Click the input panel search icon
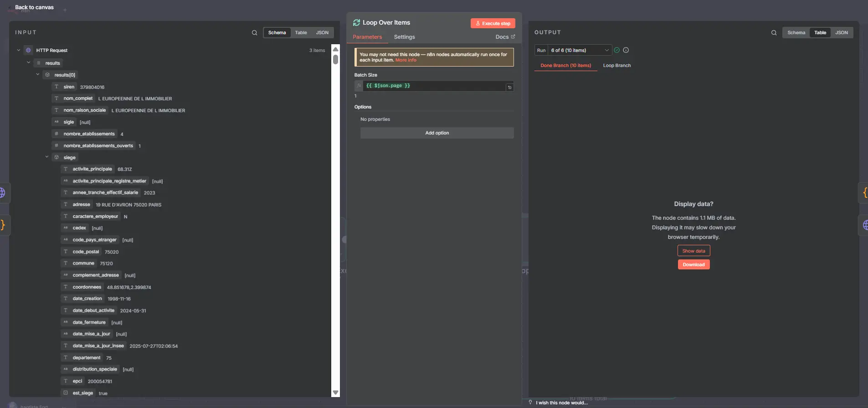Image resolution: width=868 pixels, height=408 pixels. (254, 33)
